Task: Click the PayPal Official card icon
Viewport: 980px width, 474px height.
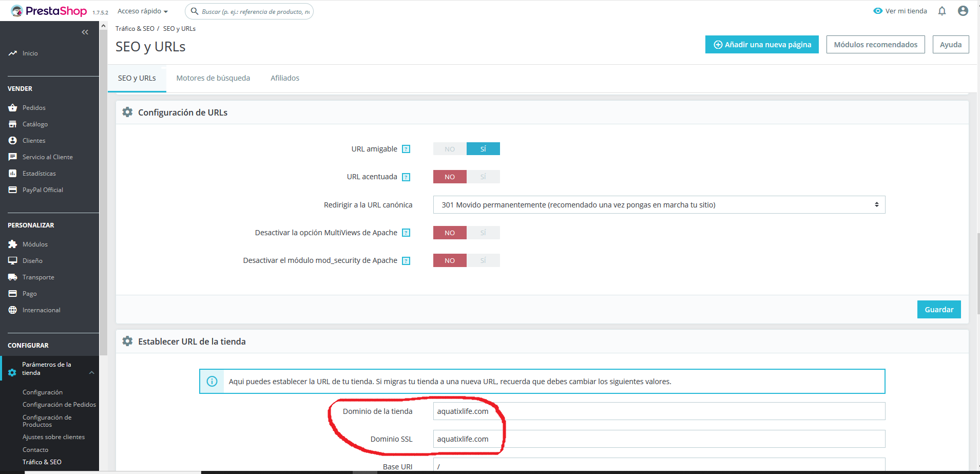Action: 13,189
